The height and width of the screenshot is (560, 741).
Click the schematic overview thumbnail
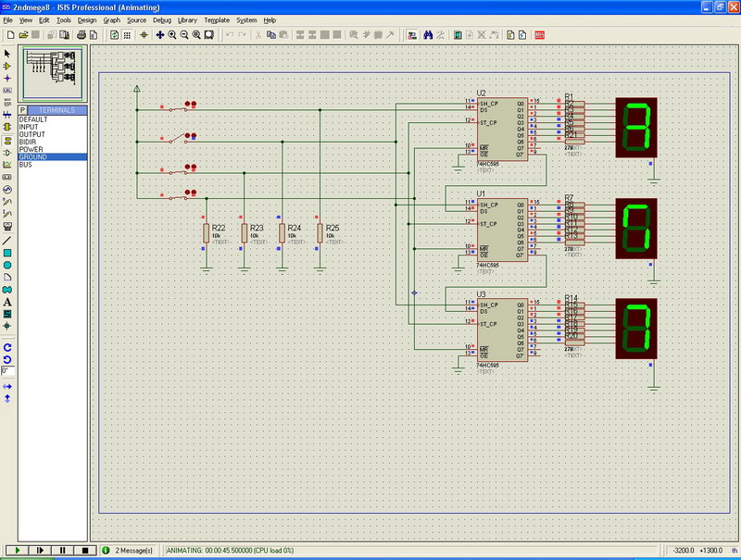52,72
